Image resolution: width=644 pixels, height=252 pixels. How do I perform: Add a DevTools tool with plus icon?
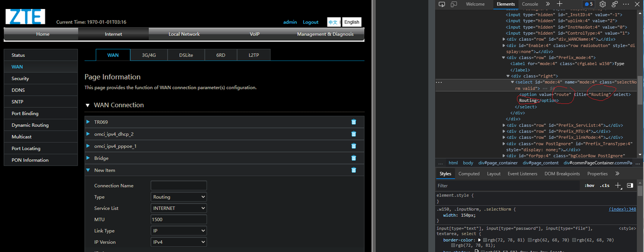click(x=559, y=4)
